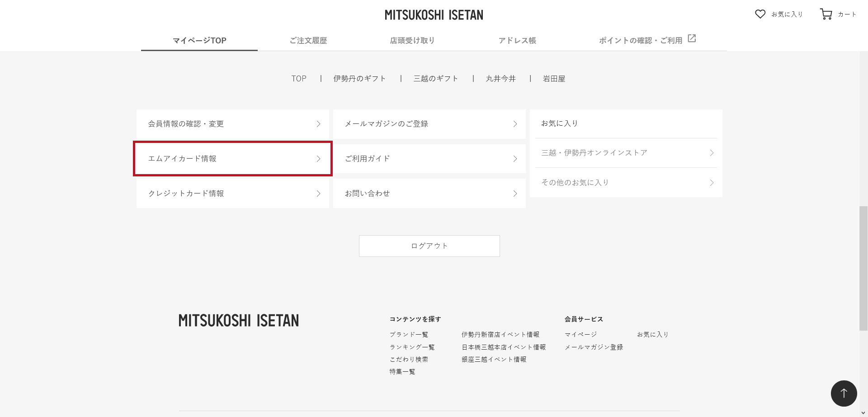Viewport: 868px width, 417px height.
Task: Open メールマガジンのご登録
Action: coord(429,124)
